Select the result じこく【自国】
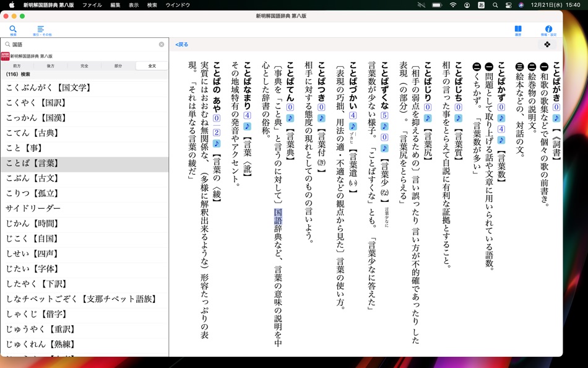This screenshot has height=368, width=588. 84,239
